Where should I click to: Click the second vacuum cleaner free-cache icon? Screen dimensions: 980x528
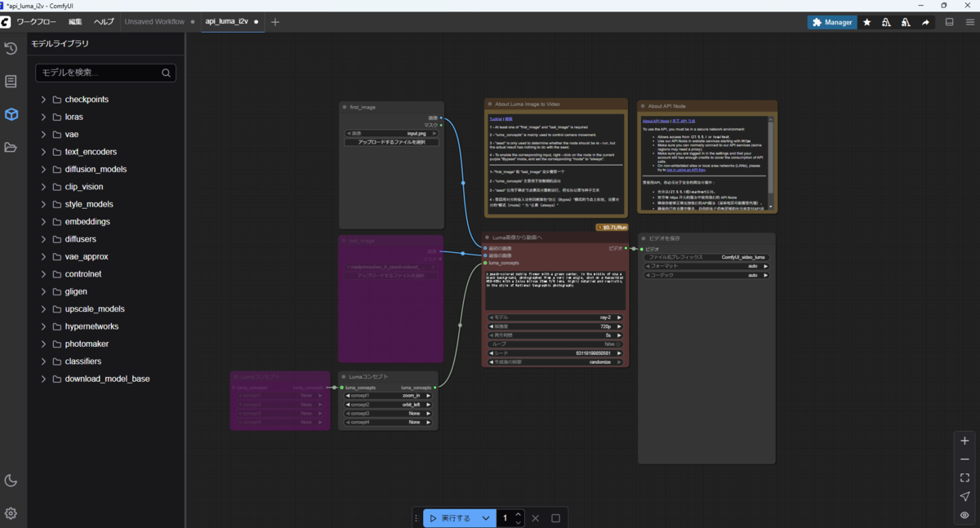[x=906, y=22]
